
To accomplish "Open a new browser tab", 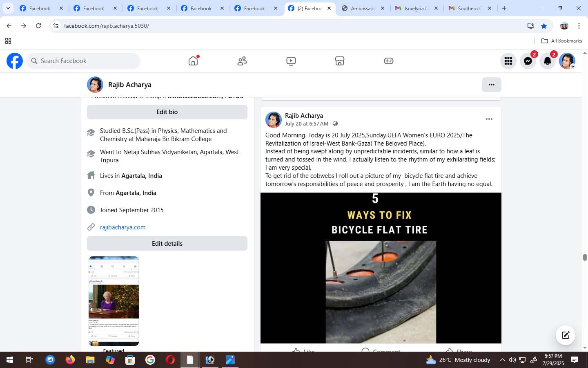I will pos(504,8).
